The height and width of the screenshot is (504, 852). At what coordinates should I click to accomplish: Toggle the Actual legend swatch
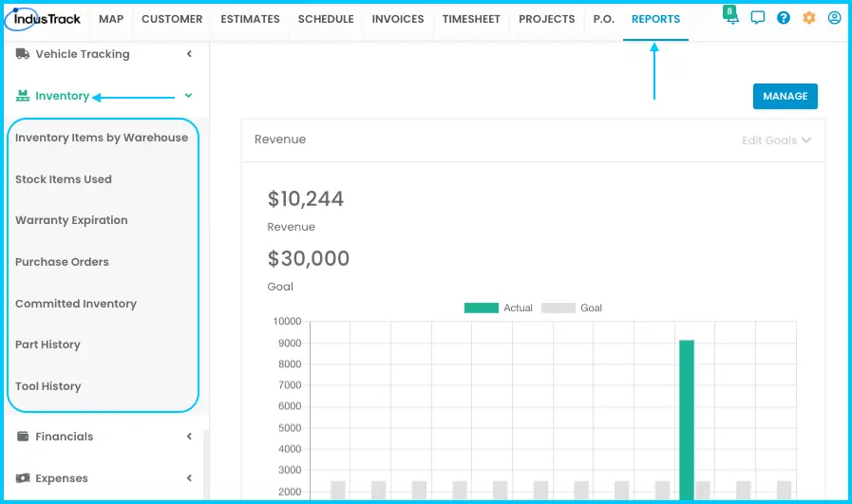pos(481,308)
